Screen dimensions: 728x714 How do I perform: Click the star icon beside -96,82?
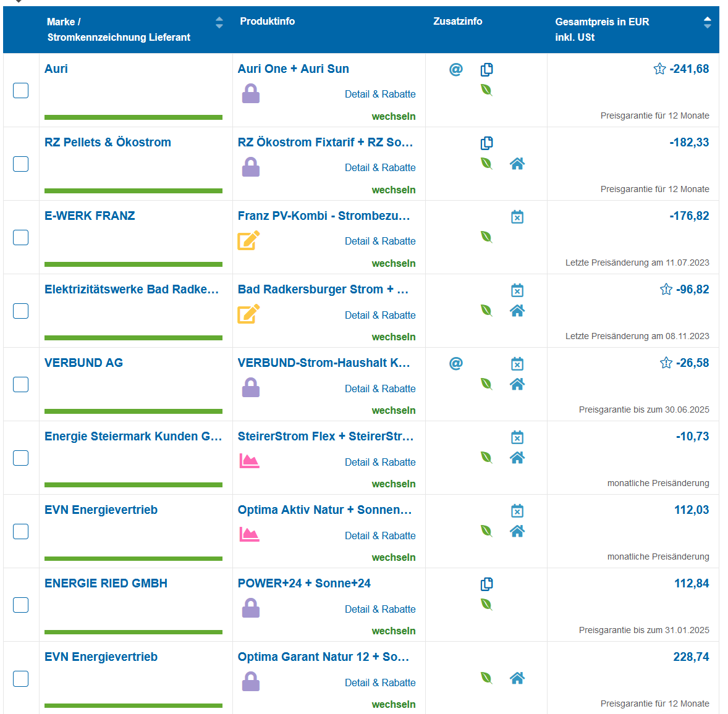click(x=666, y=290)
